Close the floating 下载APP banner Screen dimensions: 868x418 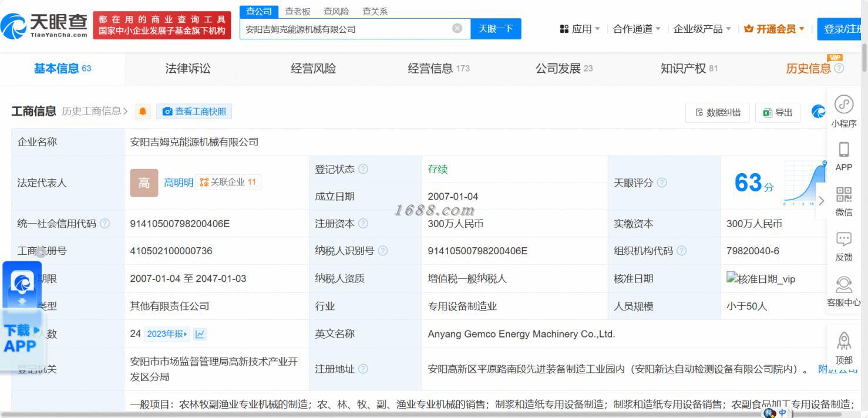[x=41, y=252]
